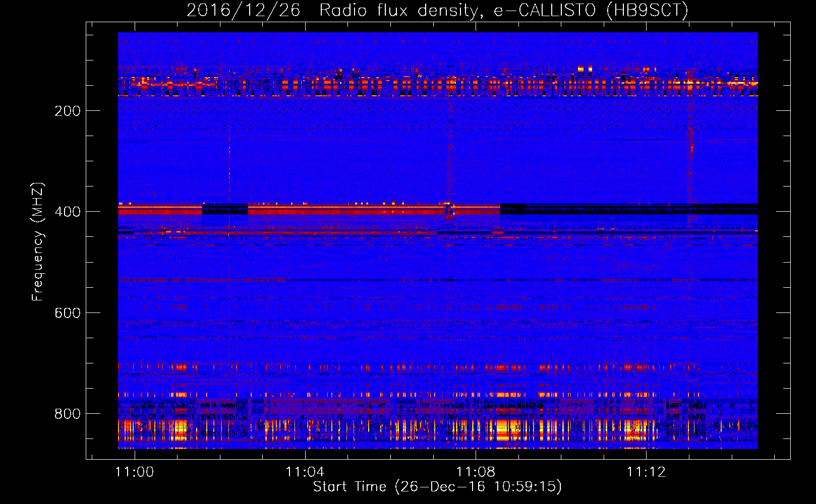Image resolution: width=816 pixels, height=504 pixels.
Task: Click the 800 frequency tick label
Action: 68,414
